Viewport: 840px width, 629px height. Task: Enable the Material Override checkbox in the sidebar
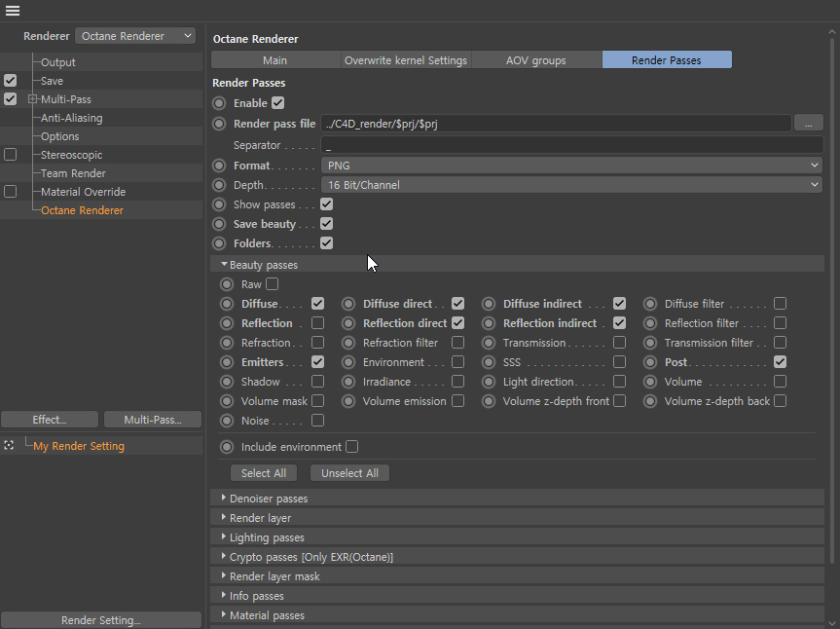[10, 192]
